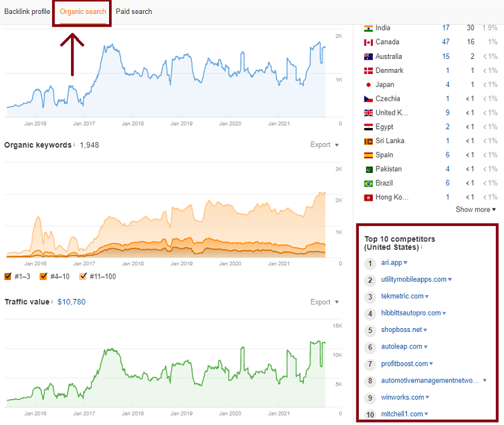
Task: Expand dropdown arrow next to mitchell1.com
Action: click(x=426, y=414)
